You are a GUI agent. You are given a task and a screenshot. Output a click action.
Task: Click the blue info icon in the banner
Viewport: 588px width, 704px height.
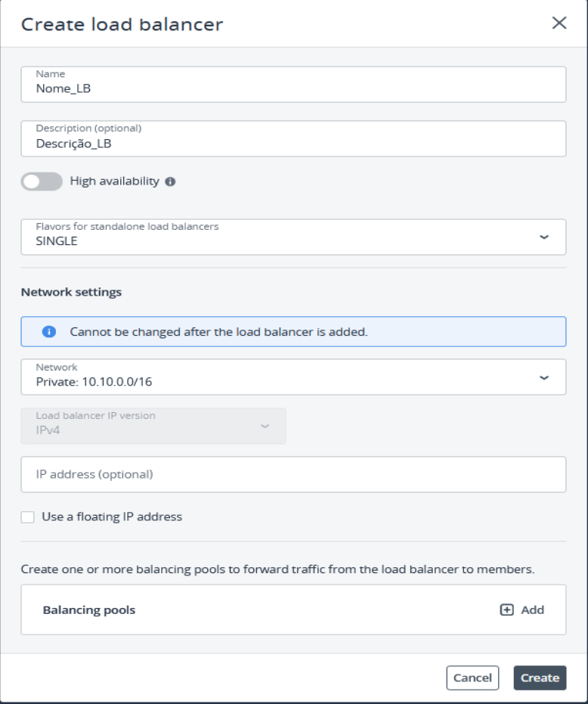point(49,331)
